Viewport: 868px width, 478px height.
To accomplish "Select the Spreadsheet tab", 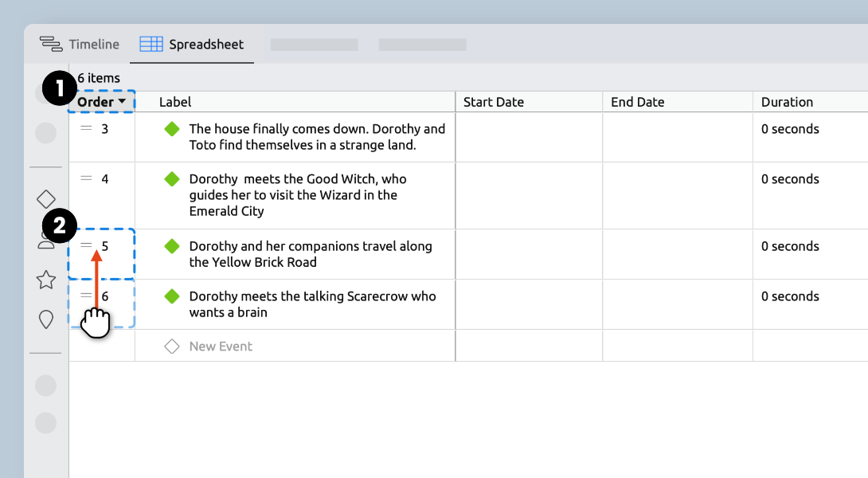I will [192, 45].
